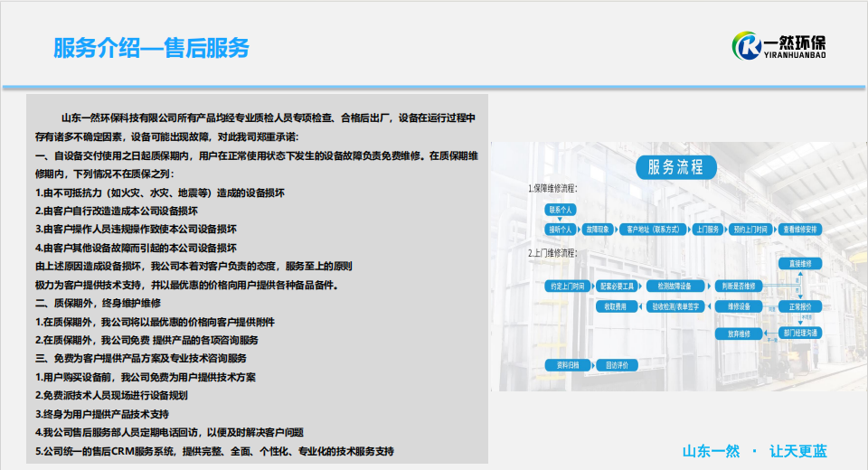Click the 客户地址（联系方式）step box
868x470 pixels.
click(653, 230)
